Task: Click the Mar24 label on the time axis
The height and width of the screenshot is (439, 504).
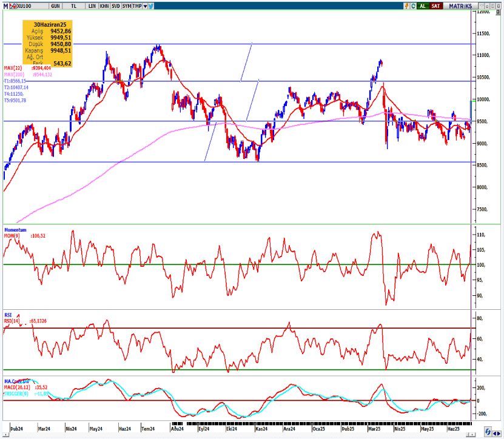Action: (x=44, y=429)
